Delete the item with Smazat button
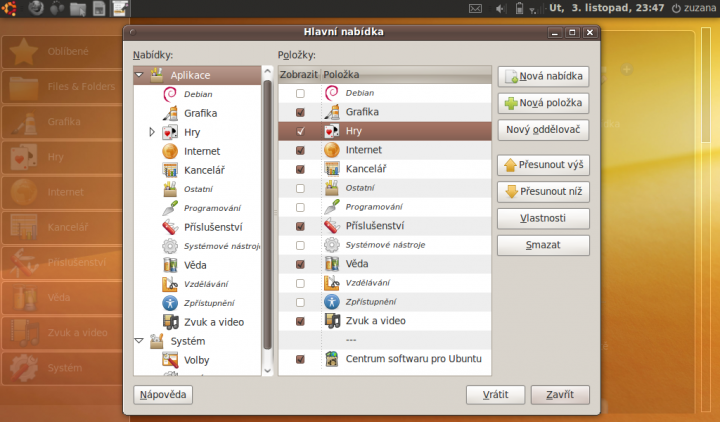Viewport: 720px width, 422px height. (543, 245)
